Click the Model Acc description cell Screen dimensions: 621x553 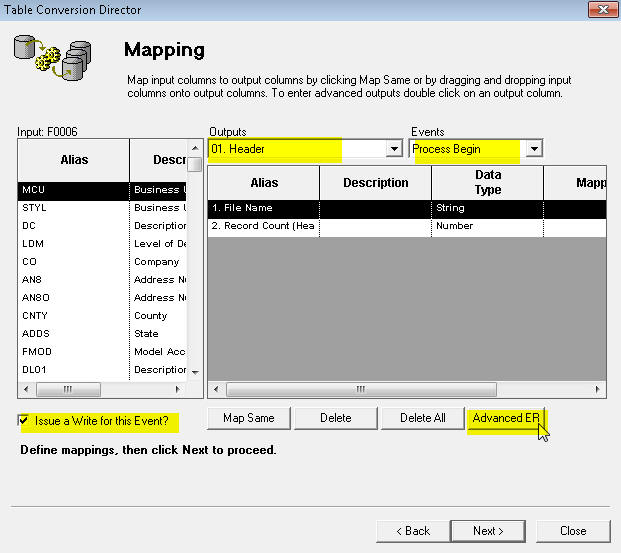coord(158,352)
